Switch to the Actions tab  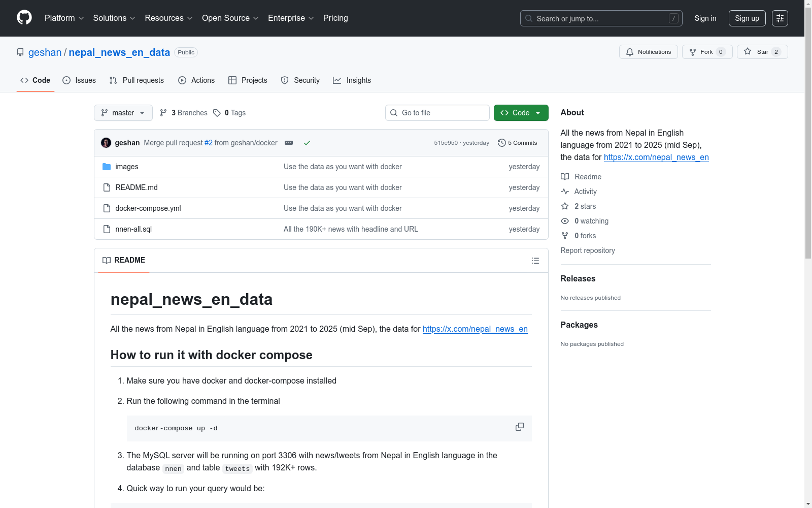pos(196,80)
